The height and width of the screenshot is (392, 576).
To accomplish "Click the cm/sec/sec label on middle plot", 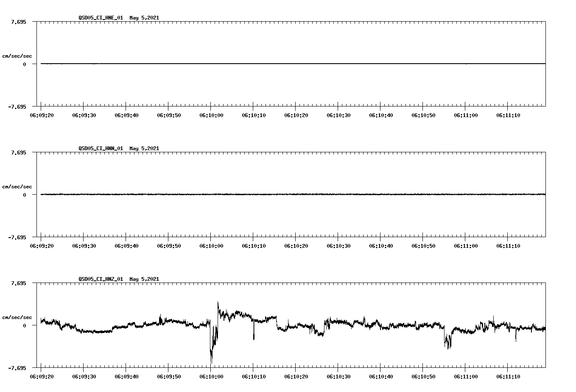I will tap(17, 186).
